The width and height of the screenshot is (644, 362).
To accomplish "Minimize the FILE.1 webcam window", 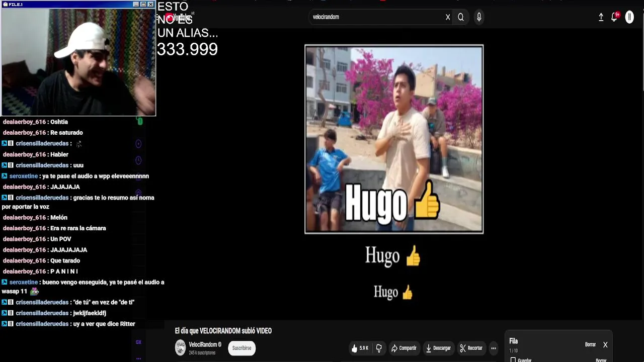I will pos(136,5).
